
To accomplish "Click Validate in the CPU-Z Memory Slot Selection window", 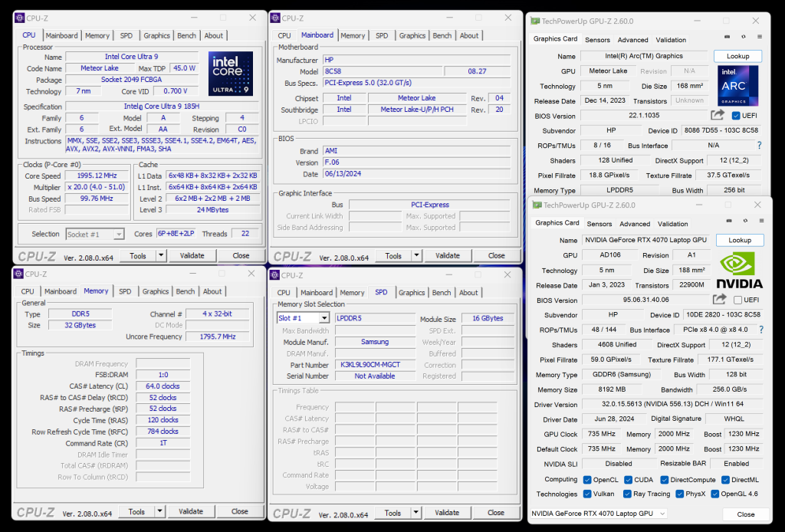I will 447,513.
